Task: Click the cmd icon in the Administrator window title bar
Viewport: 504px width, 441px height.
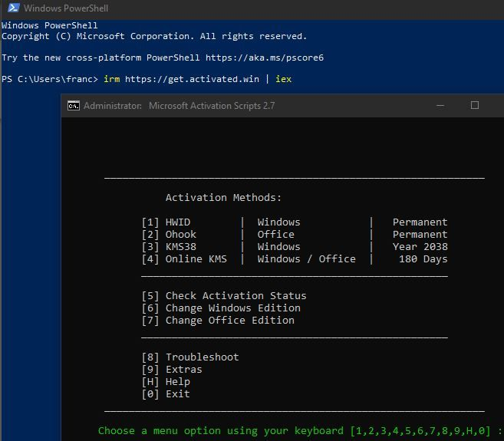Action: pyautogui.click(x=74, y=106)
